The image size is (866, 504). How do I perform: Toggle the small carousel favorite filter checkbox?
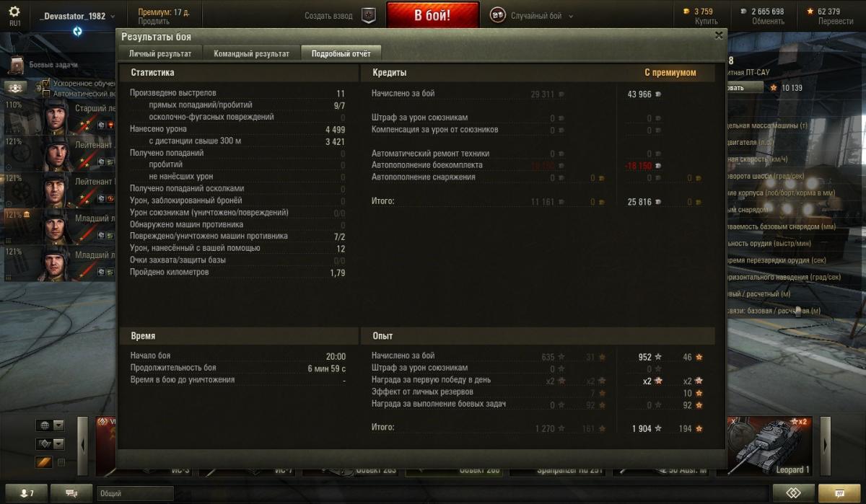61,462
